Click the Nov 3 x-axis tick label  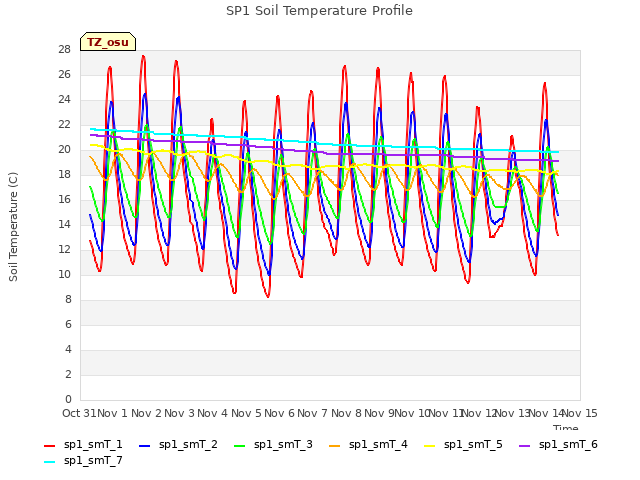tap(180, 413)
